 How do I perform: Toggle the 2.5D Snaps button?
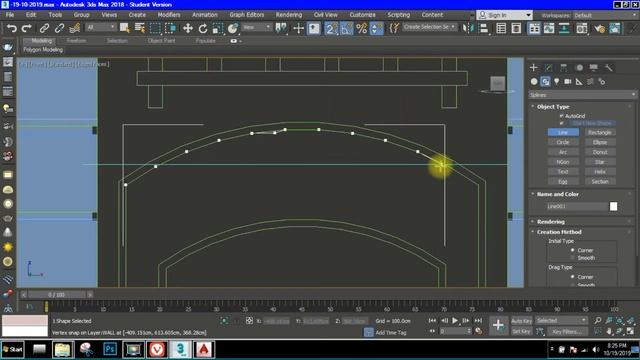click(x=331, y=28)
